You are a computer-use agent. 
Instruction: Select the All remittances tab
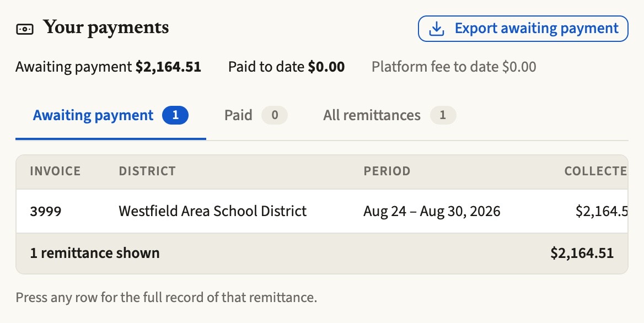click(x=389, y=115)
